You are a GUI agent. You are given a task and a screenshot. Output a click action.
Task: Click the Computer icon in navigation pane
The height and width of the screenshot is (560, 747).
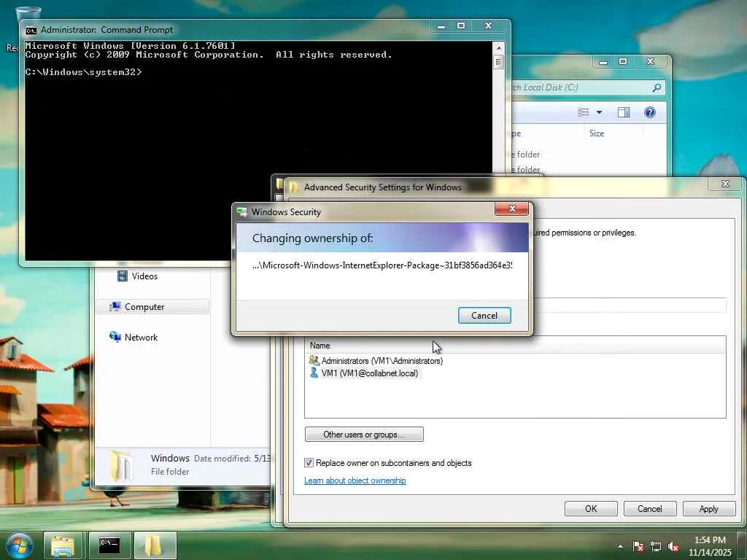click(x=115, y=307)
